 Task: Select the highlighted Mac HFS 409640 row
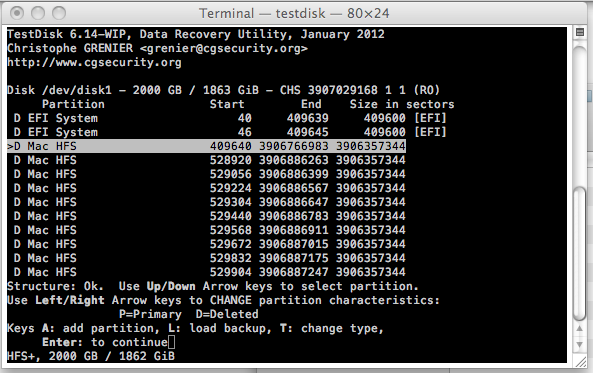point(206,146)
